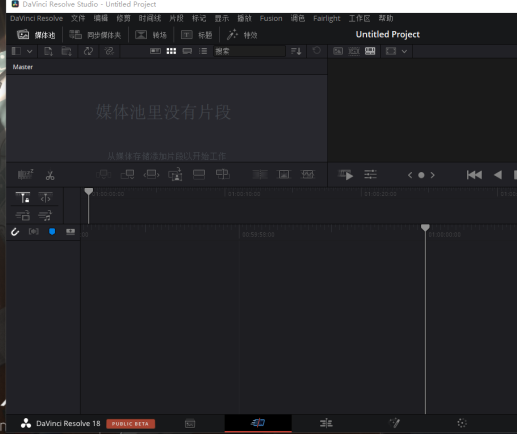Viewport: 517px width, 434px height.
Task: Open the Fairlight menu
Action: 327,18
